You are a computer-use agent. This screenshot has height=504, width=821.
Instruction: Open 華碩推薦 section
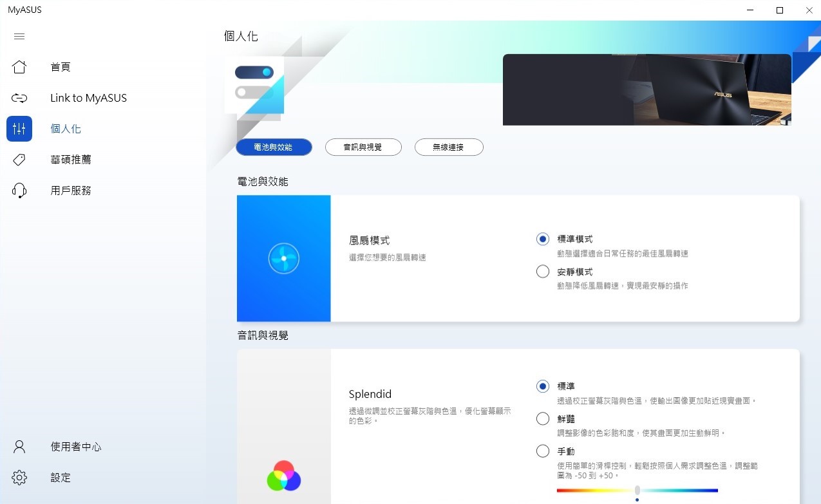71,160
